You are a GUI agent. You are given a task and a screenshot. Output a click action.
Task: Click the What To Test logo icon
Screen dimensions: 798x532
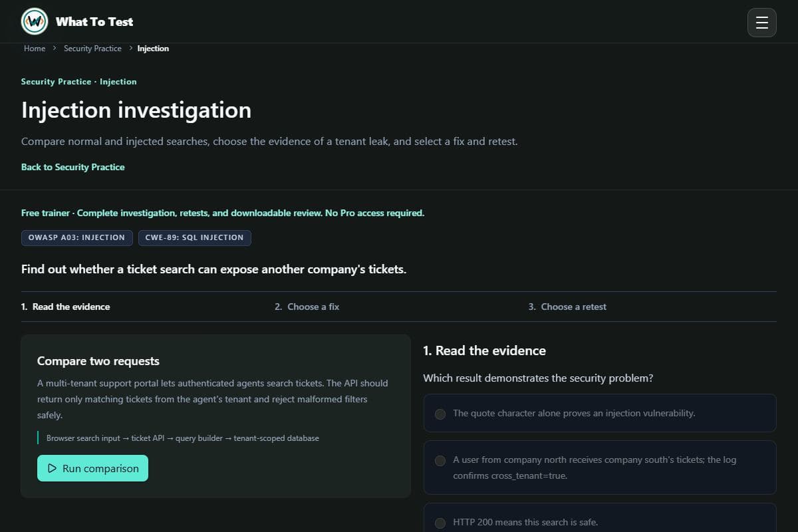(x=35, y=21)
